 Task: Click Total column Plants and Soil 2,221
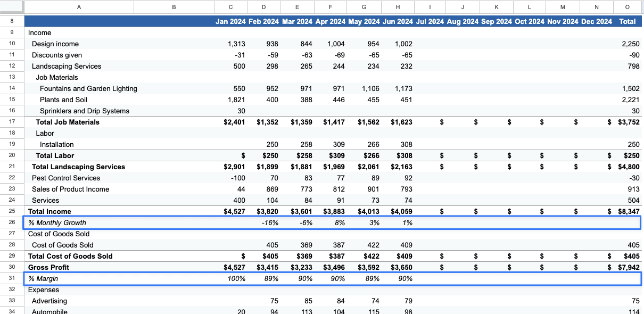631,100
